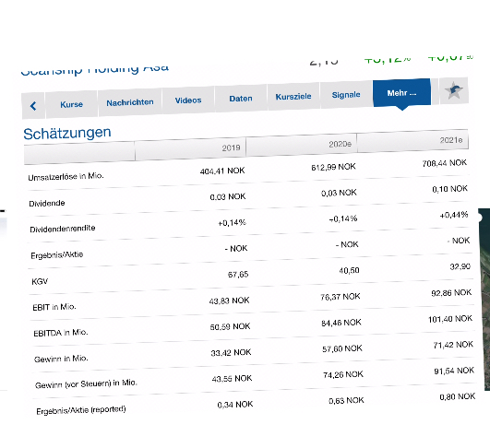Select the +0,44% dividend yield value

coord(454,215)
